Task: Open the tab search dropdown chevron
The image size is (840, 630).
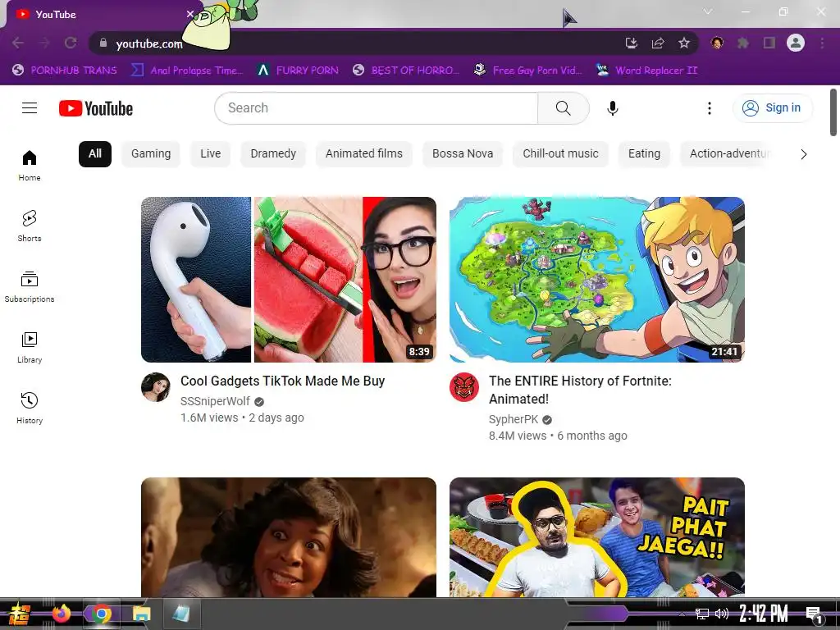Action: [x=708, y=11]
